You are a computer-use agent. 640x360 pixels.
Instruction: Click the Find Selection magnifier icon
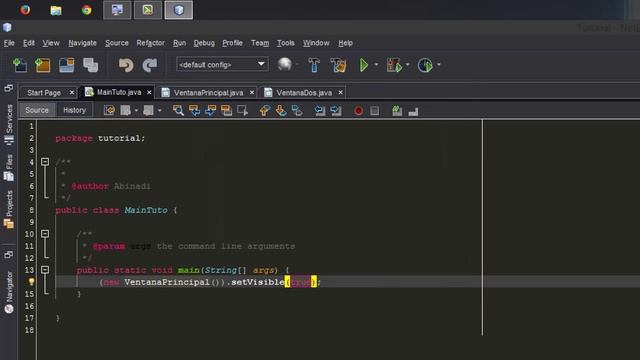[x=178, y=110]
